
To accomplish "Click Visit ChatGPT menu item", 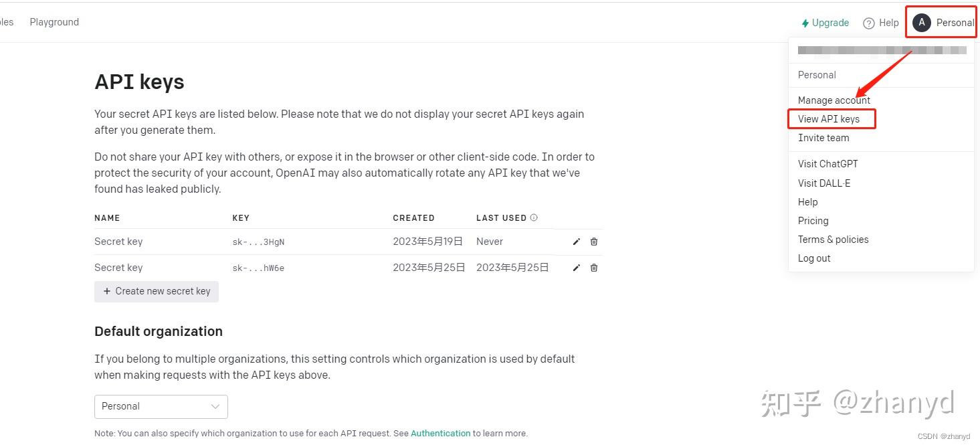I will pyautogui.click(x=827, y=164).
